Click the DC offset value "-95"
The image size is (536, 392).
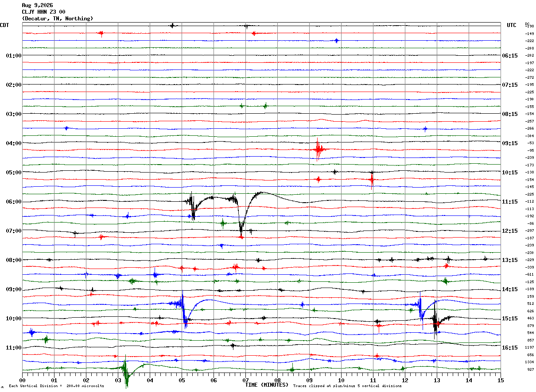pos(531,150)
